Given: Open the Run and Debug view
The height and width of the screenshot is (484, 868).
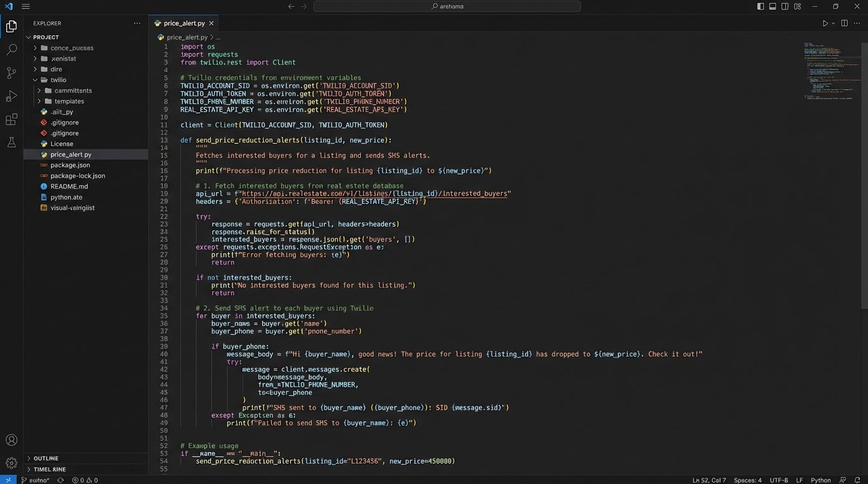Looking at the screenshot, I should [x=11, y=96].
